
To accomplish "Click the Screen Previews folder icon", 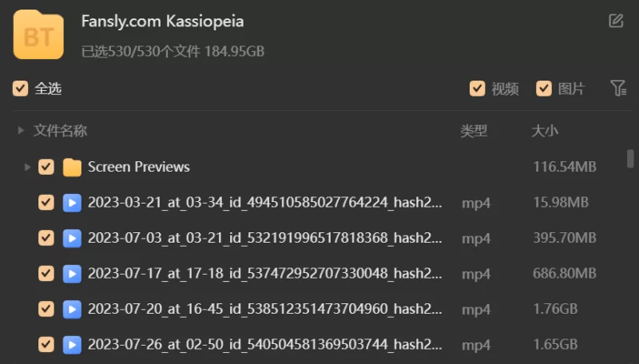I will [x=72, y=167].
